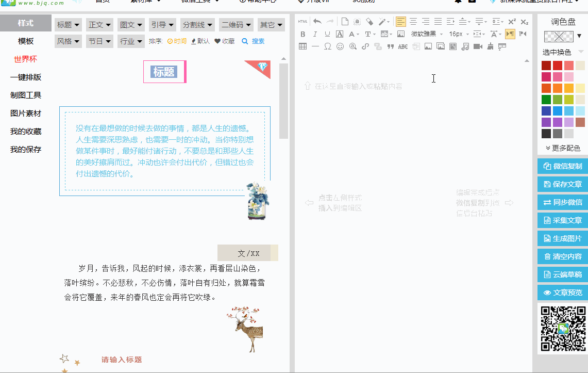Image resolution: width=588 pixels, height=373 pixels.
Task: Expand the 分割线 style dropdown
Action: (x=197, y=25)
